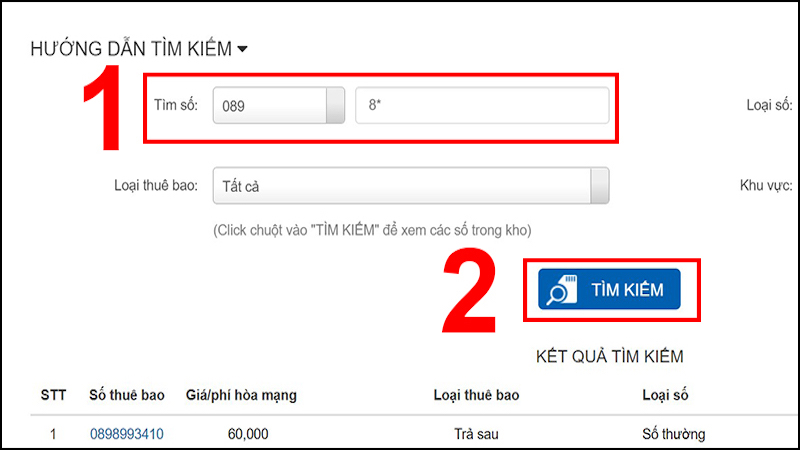
Task: Click the 60,000 price in first row
Action: coord(248,434)
